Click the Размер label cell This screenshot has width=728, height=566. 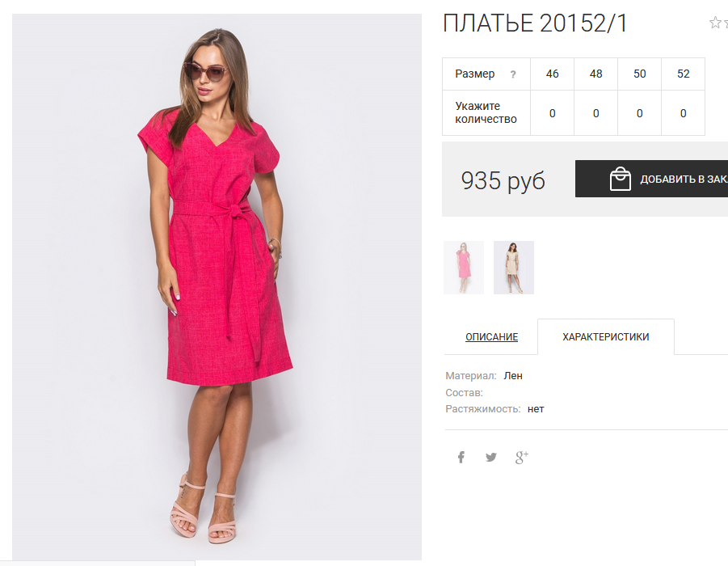tap(486, 74)
